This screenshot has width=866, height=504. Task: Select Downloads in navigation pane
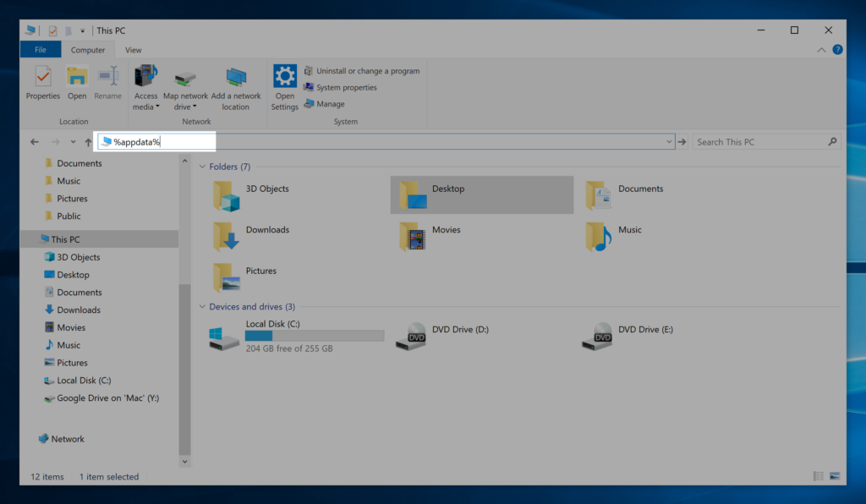tap(73, 310)
